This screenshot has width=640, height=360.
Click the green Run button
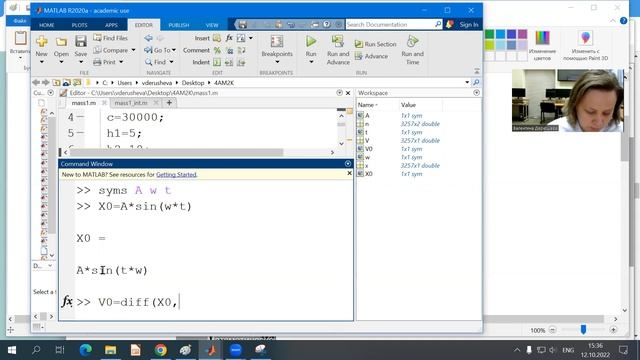click(311, 41)
